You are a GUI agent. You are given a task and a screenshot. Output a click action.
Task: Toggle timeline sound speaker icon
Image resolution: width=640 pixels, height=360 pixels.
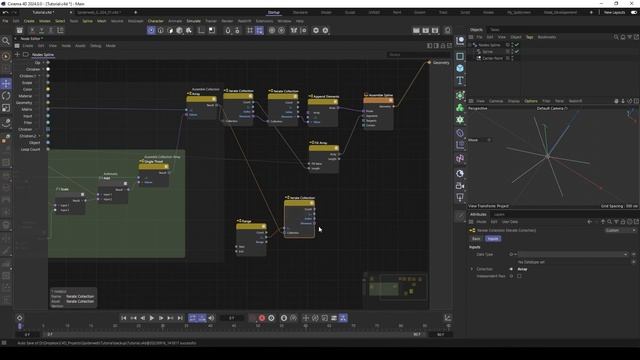(x=211, y=318)
